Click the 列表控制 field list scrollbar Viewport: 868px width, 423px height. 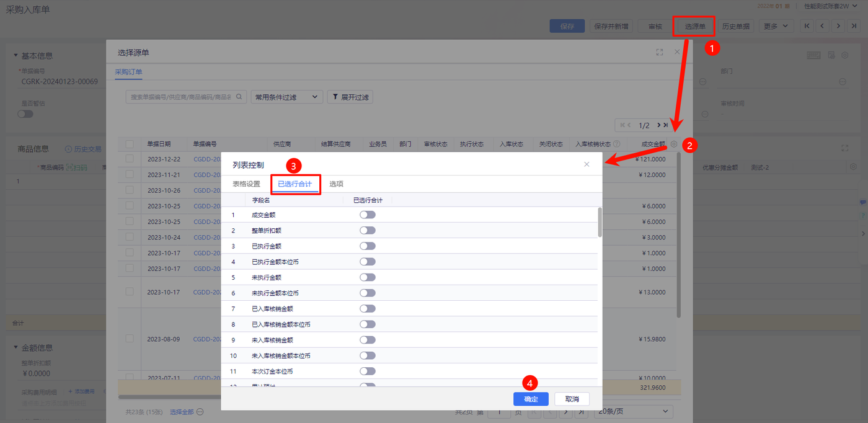click(x=600, y=222)
